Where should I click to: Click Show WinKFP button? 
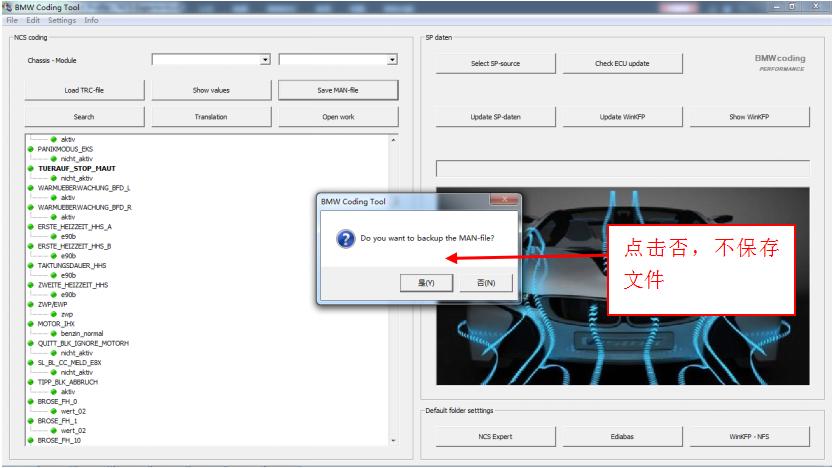(749, 117)
